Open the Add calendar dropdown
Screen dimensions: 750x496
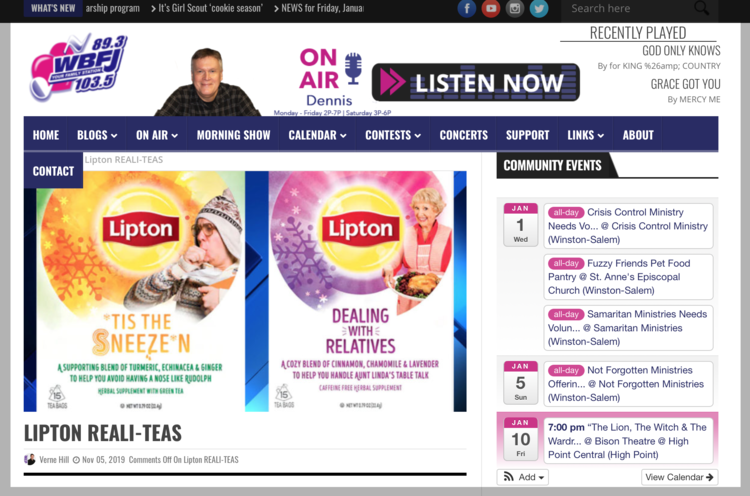523,477
